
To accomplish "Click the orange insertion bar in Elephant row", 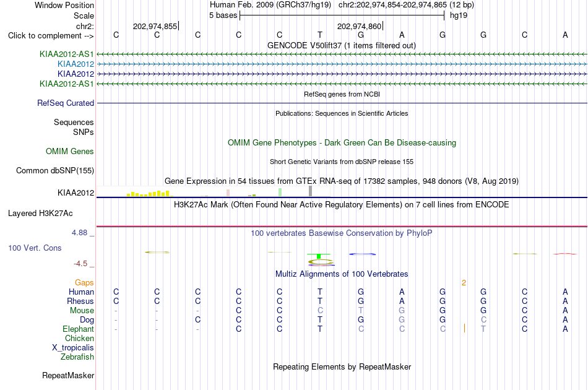I will (x=464, y=328).
